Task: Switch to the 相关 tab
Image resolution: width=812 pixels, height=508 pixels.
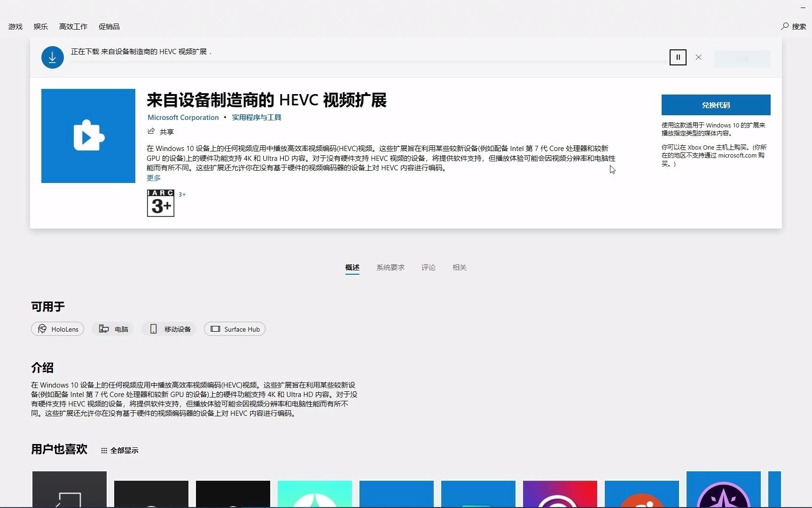Action: tap(460, 268)
